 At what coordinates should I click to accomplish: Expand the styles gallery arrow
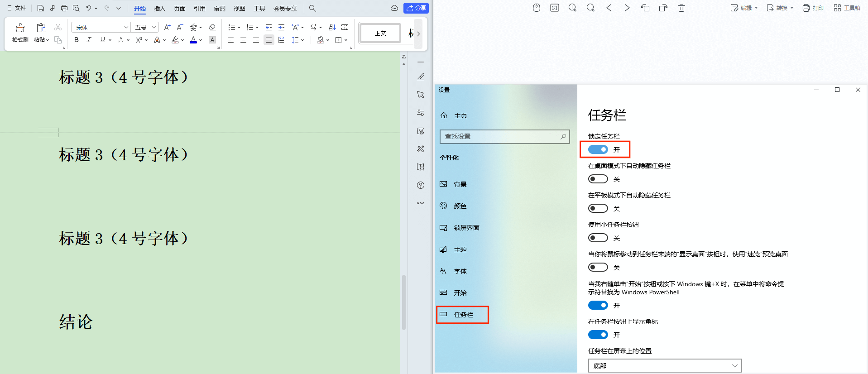[418, 34]
